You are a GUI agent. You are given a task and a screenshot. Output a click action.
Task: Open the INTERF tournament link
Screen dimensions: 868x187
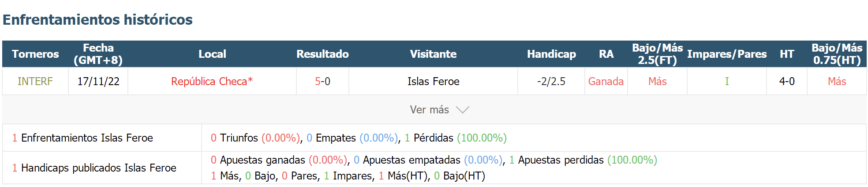[x=35, y=82]
